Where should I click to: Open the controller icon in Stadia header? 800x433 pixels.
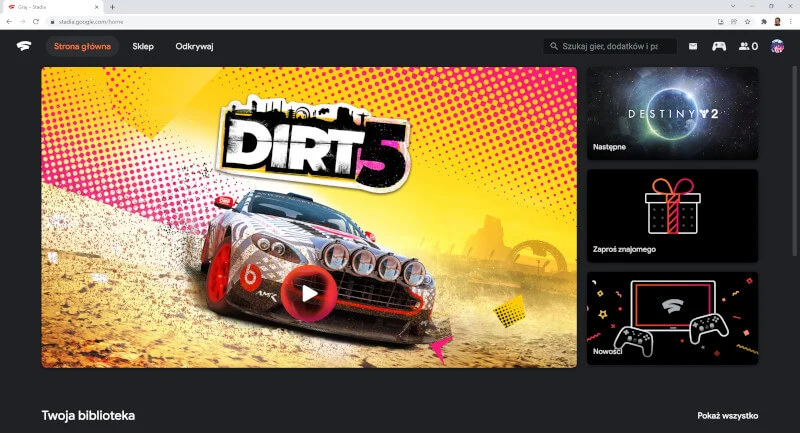click(719, 46)
